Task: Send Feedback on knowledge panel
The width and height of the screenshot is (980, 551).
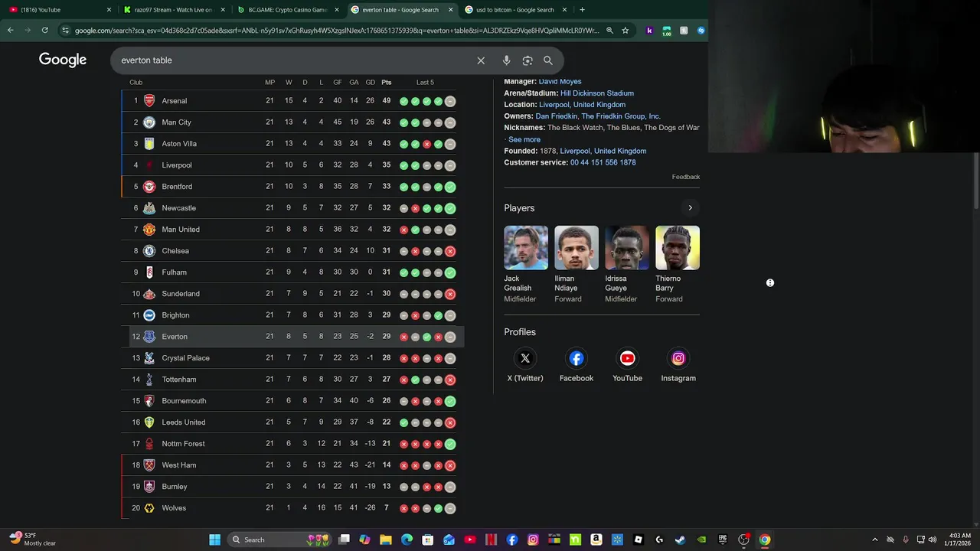Action: click(x=686, y=177)
